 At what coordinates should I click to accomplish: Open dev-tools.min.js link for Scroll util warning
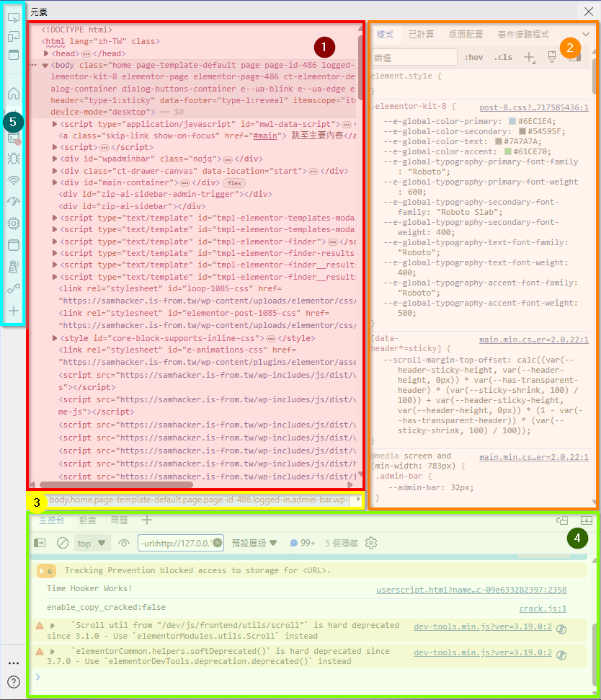483,626
